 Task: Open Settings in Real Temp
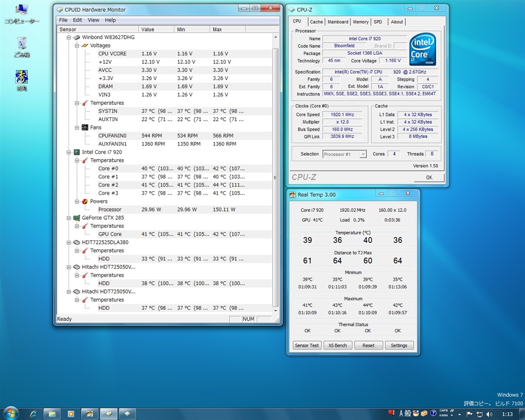(399, 345)
